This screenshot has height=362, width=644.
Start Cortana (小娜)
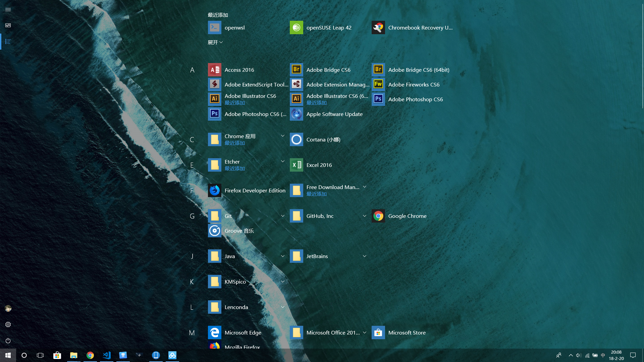pos(323,139)
